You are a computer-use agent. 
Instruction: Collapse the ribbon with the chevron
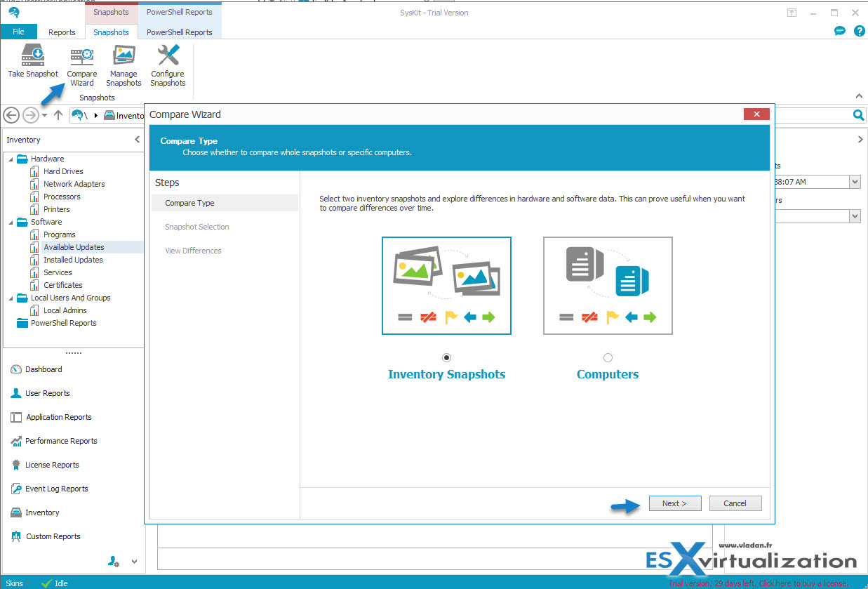[x=859, y=96]
